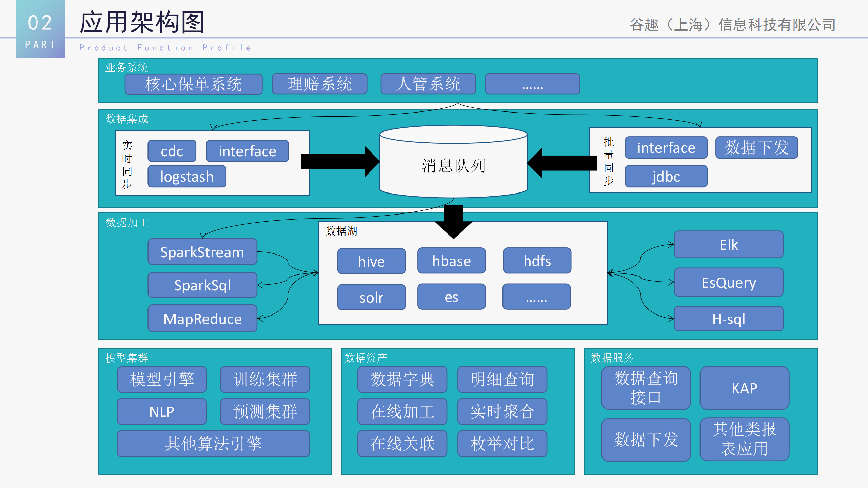Screen dimensions: 868x488
Task: Click the black arrow pointing left to 消息队列
Action: [x=563, y=163]
